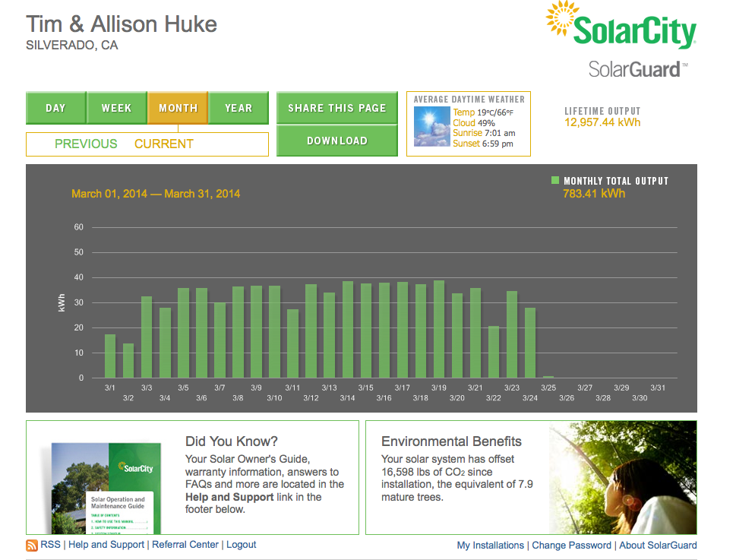Click the Logout link
Viewport: 755px width, 560px height.
point(242,545)
